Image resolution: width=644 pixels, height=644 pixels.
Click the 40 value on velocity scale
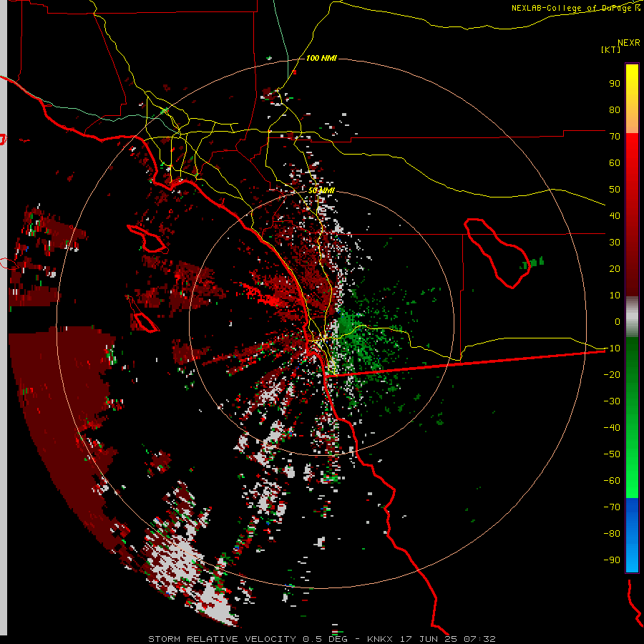tap(615, 215)
